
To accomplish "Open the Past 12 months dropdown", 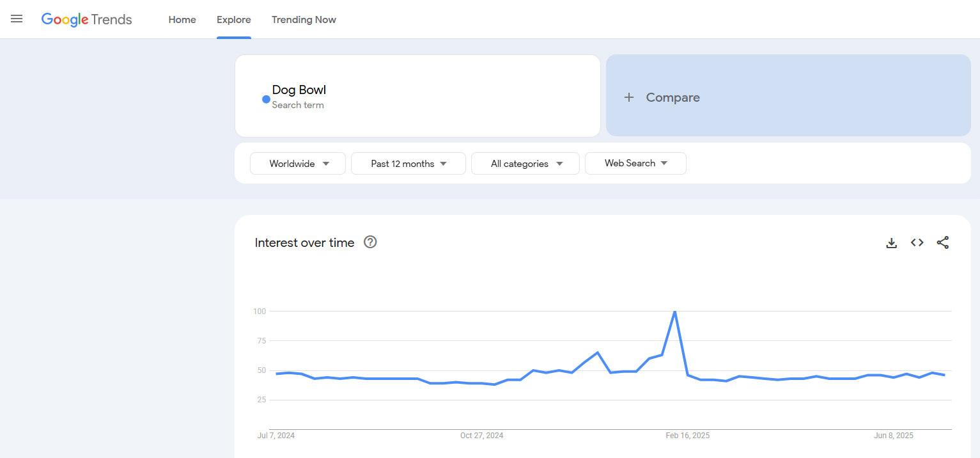I will click(408, 164).
